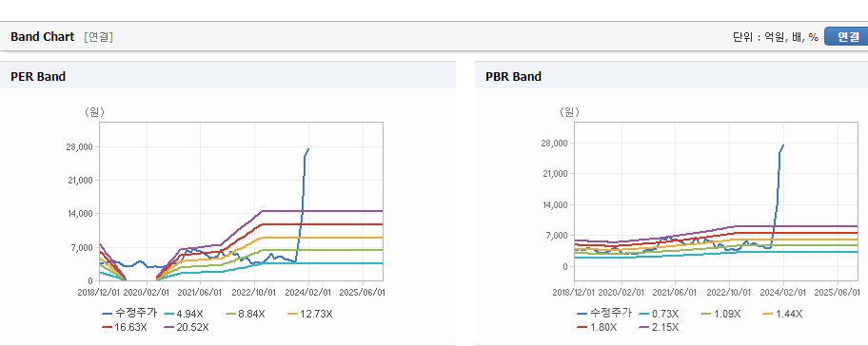Click the 7,000 axis label in PER Band
This screenshot has height=346, width=868.
point(83,247)
